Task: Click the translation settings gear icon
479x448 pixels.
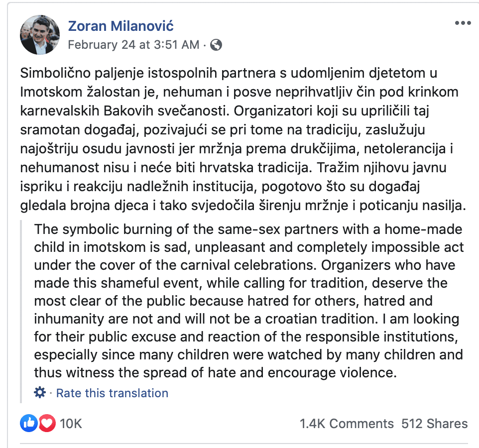Action: pyautogui.click(x=39, y=393)
